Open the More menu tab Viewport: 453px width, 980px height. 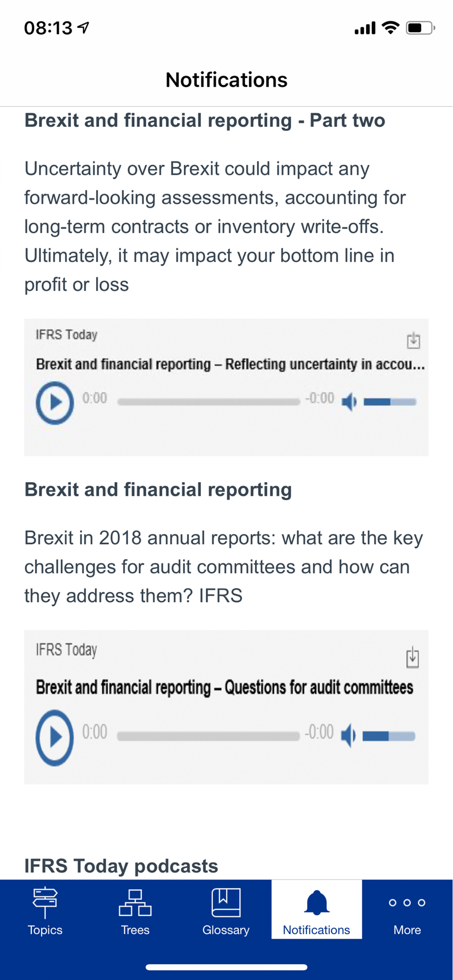point(407,909)
